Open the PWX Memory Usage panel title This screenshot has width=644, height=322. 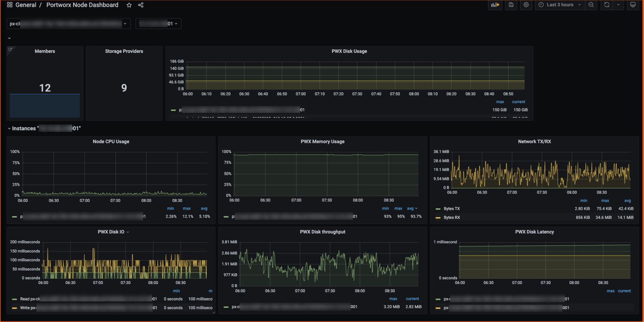(x=322, y=141)
